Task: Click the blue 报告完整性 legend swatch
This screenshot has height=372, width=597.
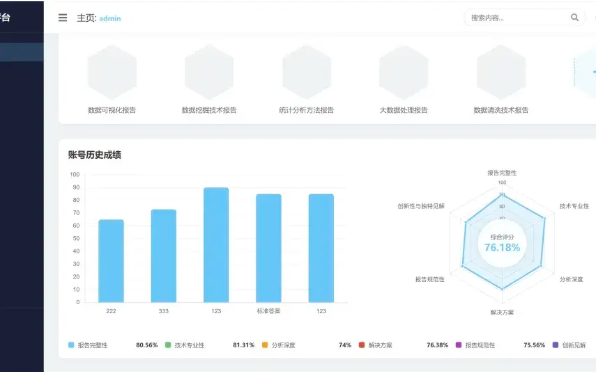Action: coord(71,345)
